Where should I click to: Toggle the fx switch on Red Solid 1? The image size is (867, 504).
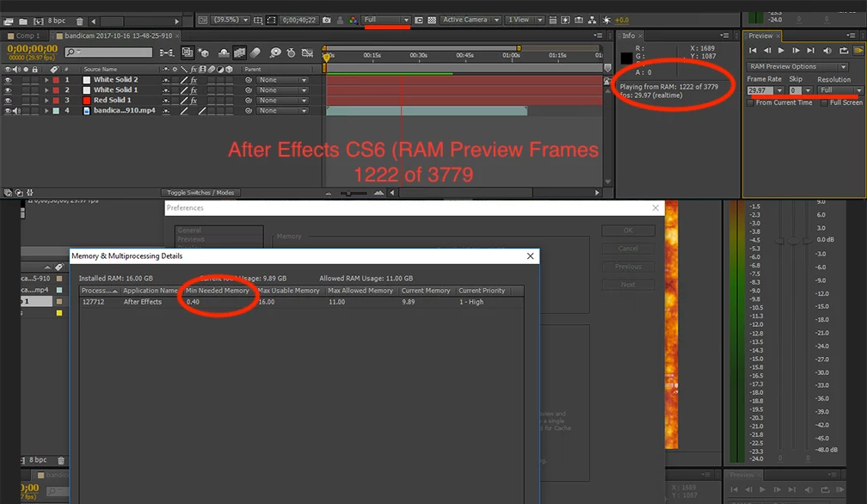(x=194, y=101)
